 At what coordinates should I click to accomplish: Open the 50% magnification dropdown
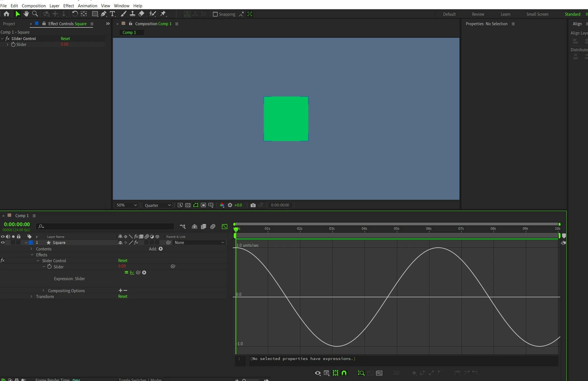click(127, 205)
